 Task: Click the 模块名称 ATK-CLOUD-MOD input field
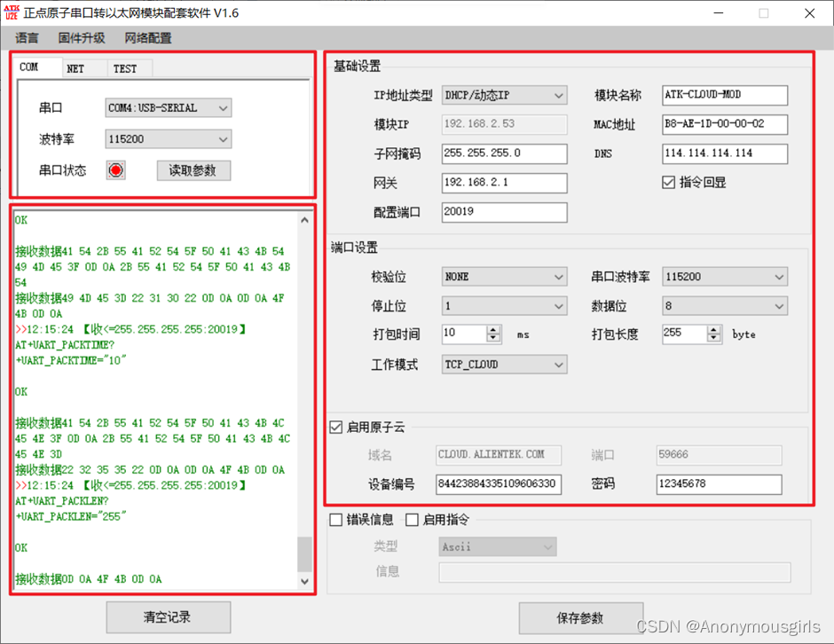coord(725,95)
